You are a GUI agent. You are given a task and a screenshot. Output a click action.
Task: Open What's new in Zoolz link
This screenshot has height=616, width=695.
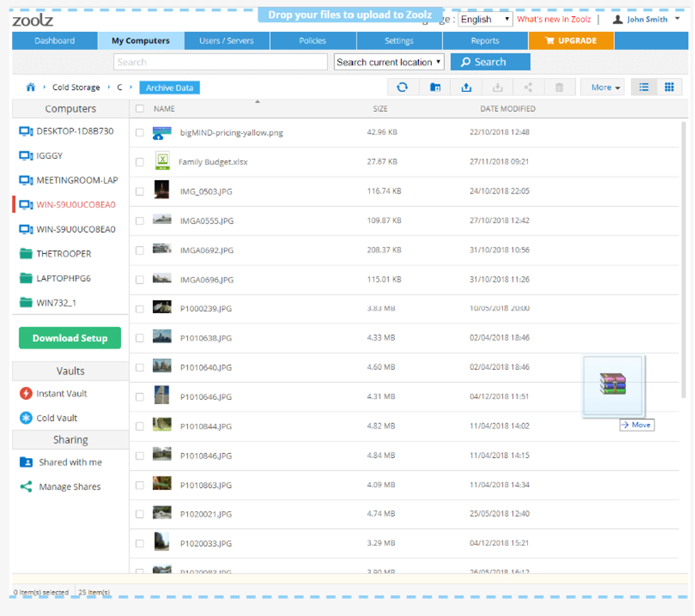point(553,19)
